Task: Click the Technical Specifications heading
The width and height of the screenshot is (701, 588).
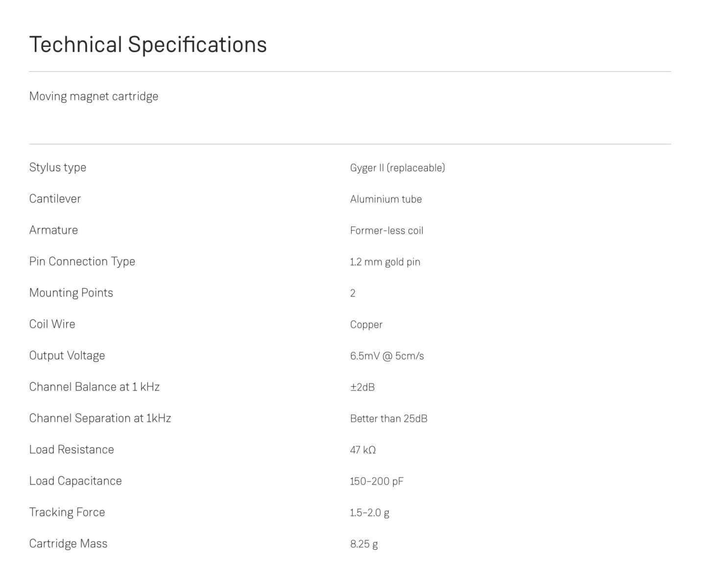Action: point(148,45)
